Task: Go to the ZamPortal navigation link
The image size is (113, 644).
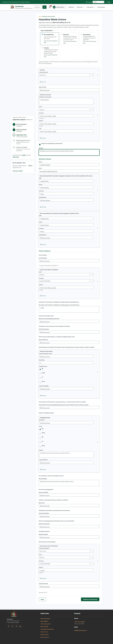Action: click(x=71, y=7)
